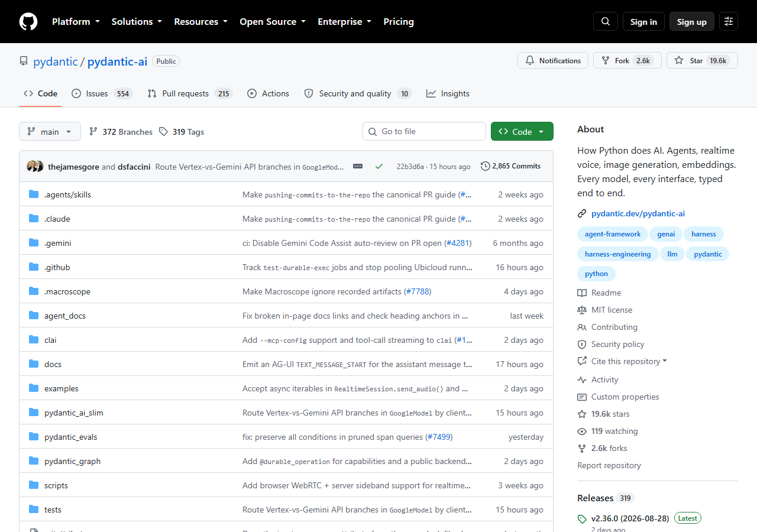Click the .claude folder icon
Image resolution: width=757 pixels, height=532 pixels.
pyautogui.click(x=34, y=219)
